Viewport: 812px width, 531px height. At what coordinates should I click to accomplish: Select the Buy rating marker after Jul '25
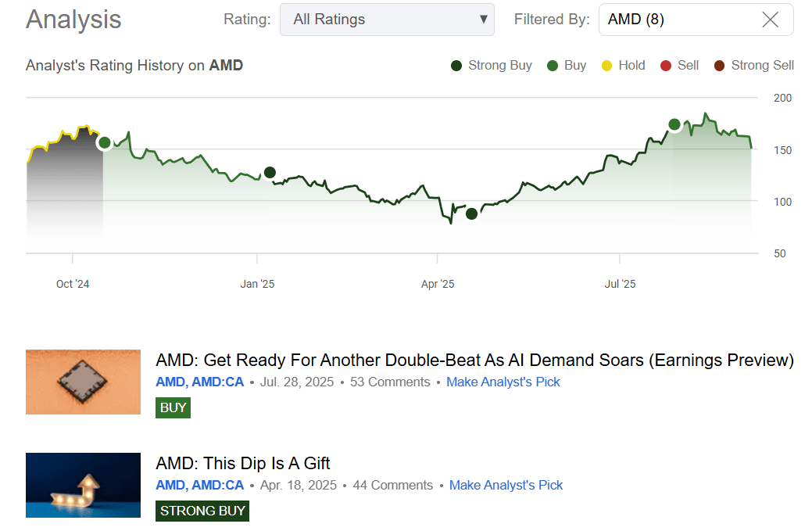coord(674,124)
